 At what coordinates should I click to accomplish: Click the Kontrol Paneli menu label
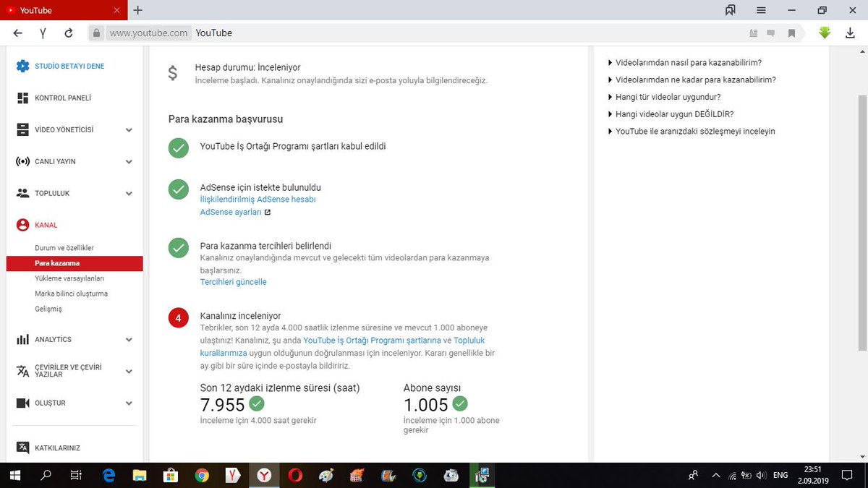tap(63, 98)
